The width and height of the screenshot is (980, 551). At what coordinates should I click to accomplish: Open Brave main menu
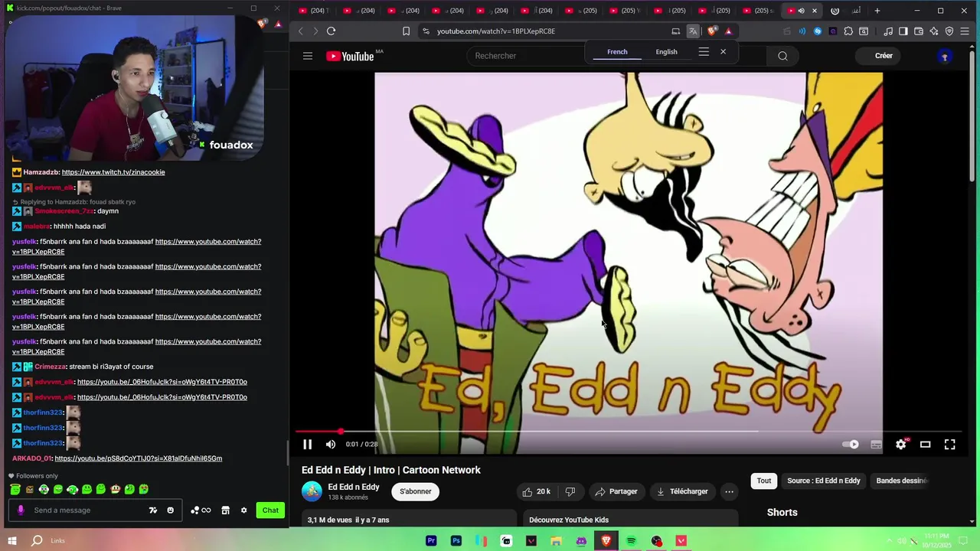tap(965, 31)
